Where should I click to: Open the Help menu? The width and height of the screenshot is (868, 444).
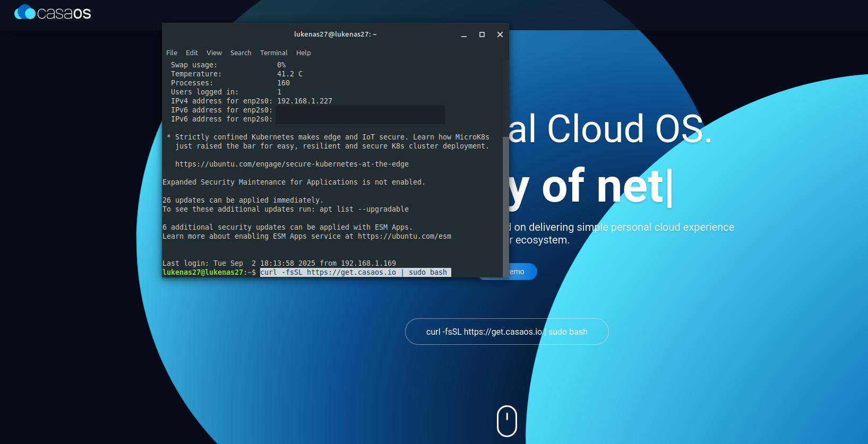click(x=303, y=53)
